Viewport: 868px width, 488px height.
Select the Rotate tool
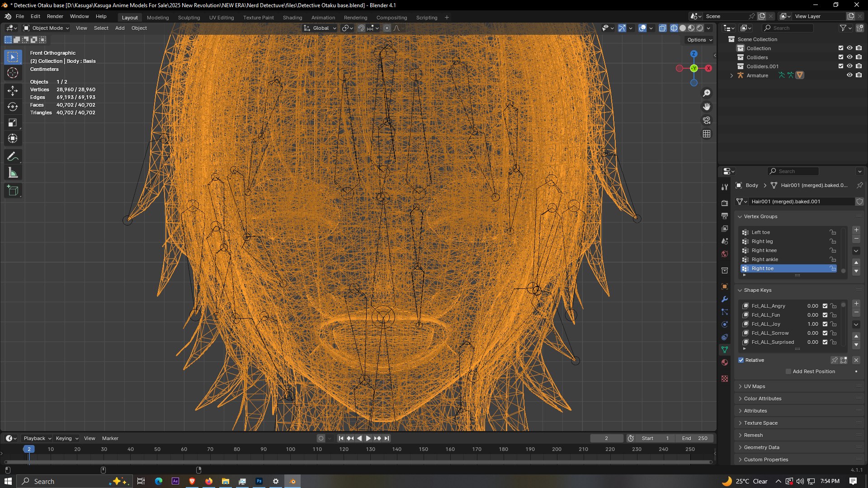click(13, 107)
